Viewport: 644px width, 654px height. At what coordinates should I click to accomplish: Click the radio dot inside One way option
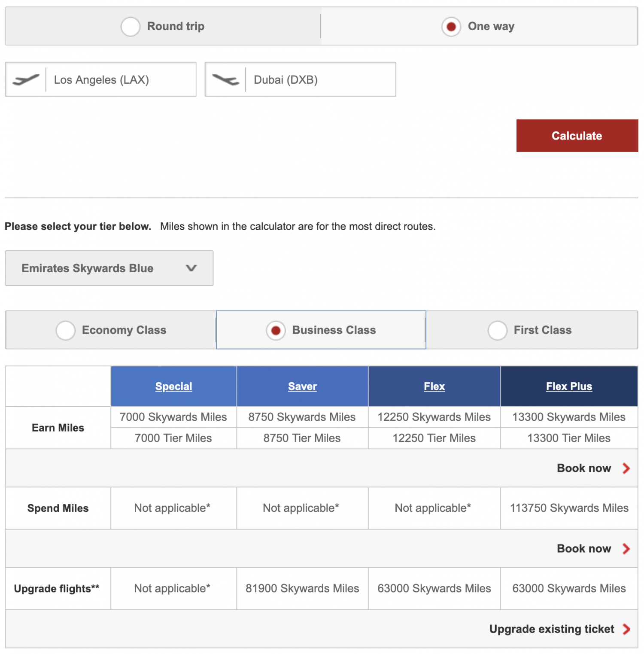(x=450, y=26)
